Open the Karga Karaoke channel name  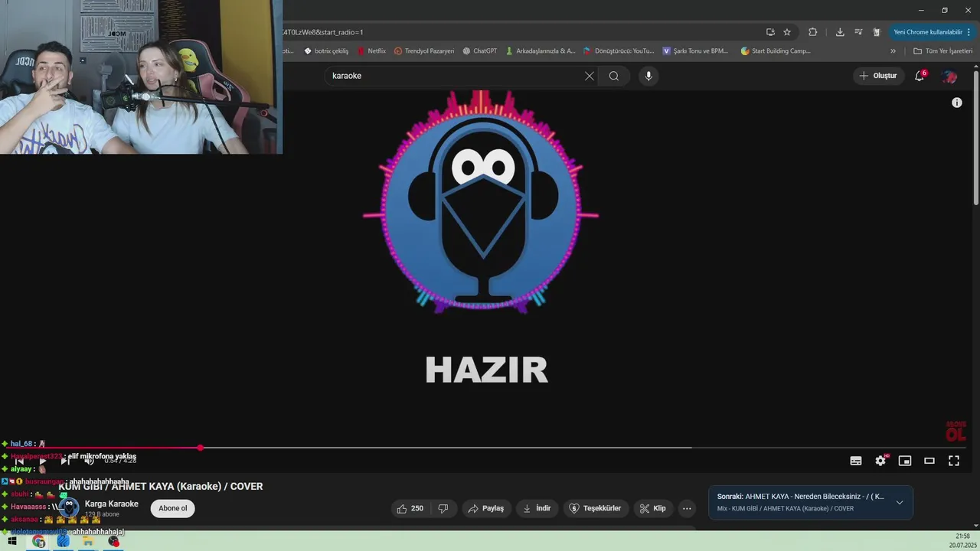tap(112, 504)
